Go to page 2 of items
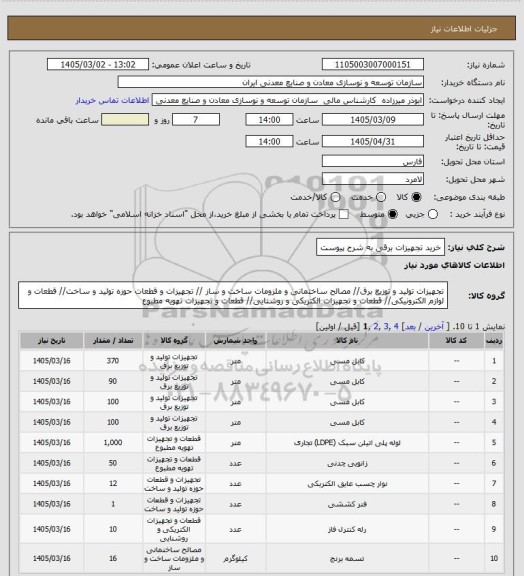Image resolution: width=524 pixels, height=576 pixels. tap(376, 326)
